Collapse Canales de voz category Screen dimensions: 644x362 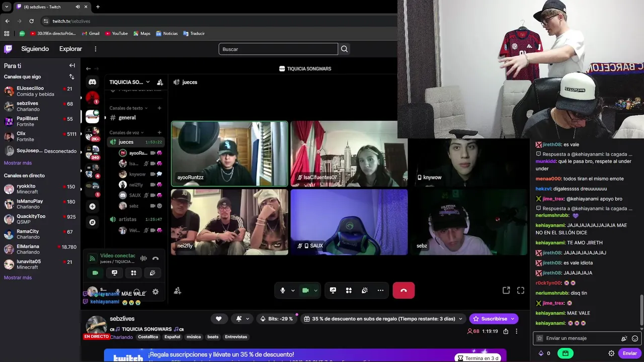coord(127,133)
